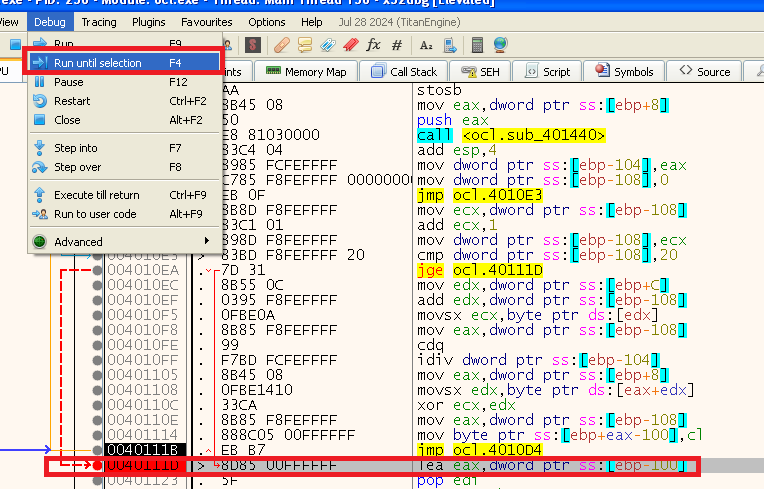
Task: Open the Calculator toolbar icon
Action: coord(478,45)
